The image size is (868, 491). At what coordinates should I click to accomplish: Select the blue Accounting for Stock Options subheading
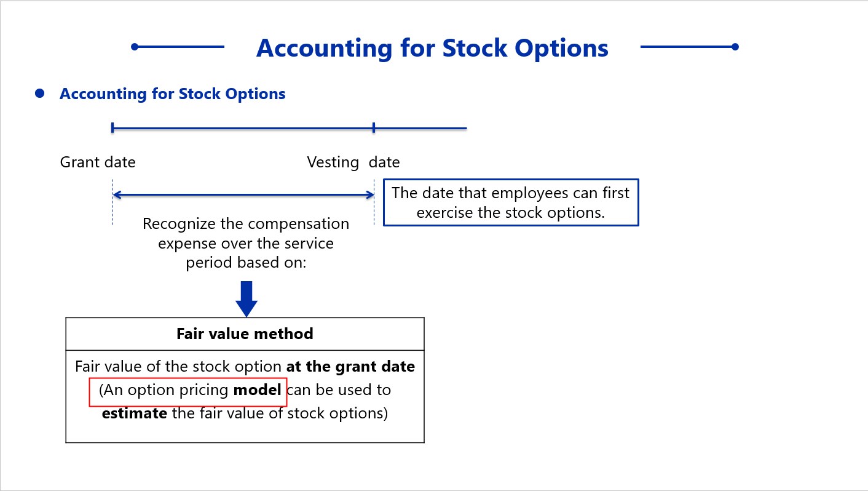172,94
